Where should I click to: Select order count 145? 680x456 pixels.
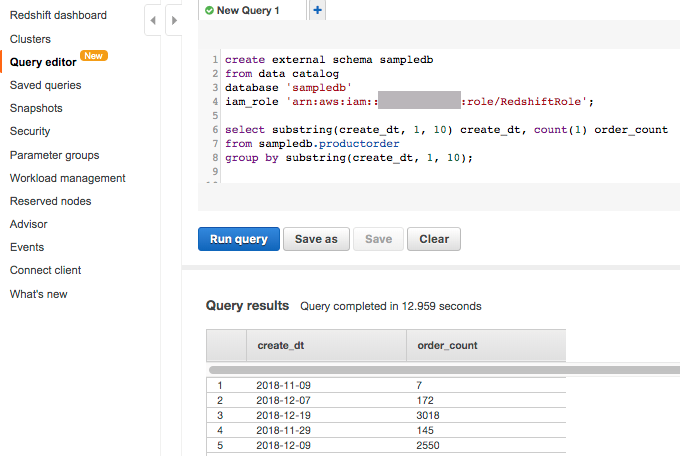(x=425, y=430)
